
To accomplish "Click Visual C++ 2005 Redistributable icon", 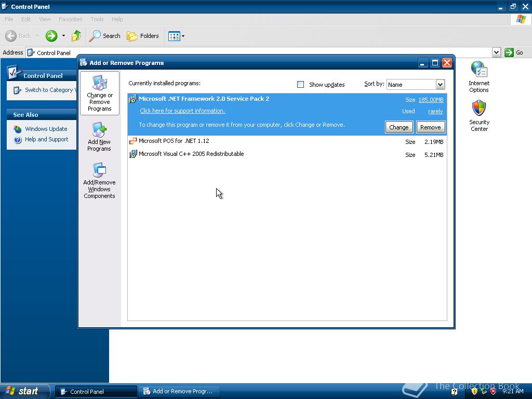I will click(132, 154).
